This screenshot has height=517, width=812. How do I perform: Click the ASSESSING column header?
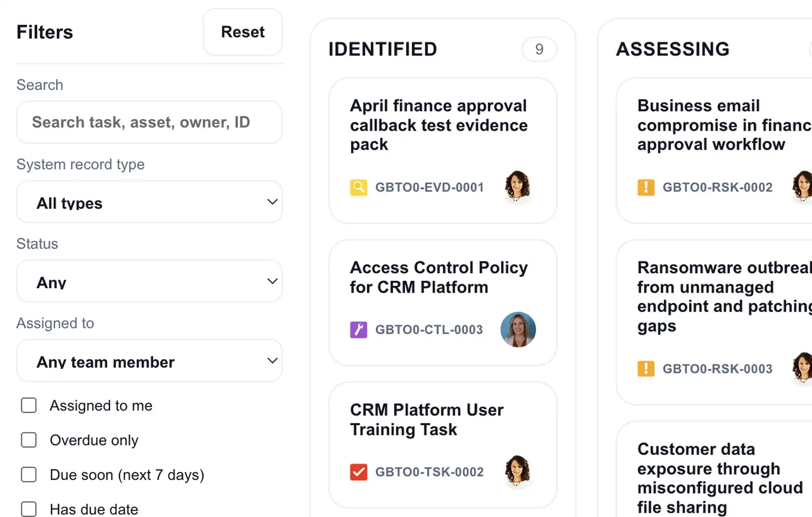pos(673,49)
